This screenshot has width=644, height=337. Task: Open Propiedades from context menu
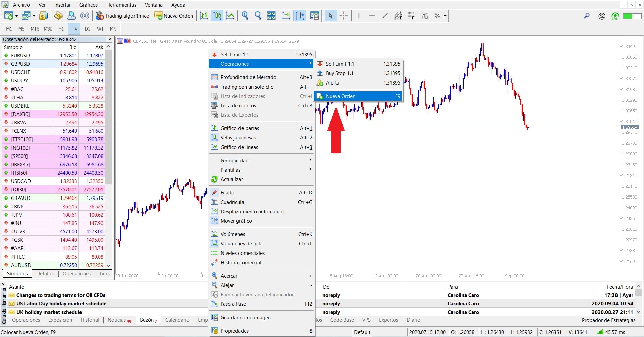(261, 331)
